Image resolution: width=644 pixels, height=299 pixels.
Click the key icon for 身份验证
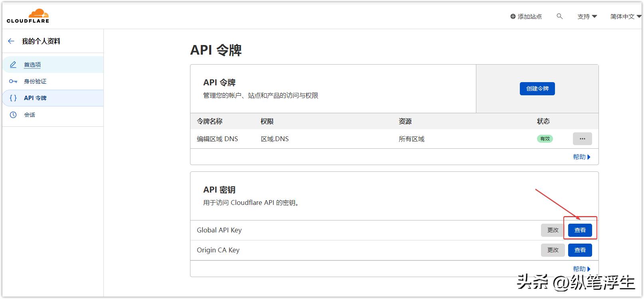pos(13,81)
